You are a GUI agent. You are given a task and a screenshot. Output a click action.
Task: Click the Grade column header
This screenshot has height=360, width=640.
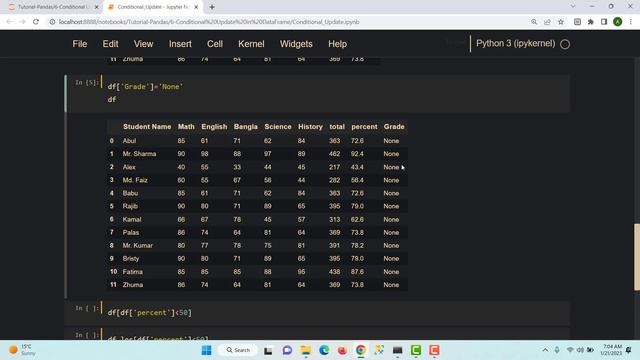coord(394,127)
